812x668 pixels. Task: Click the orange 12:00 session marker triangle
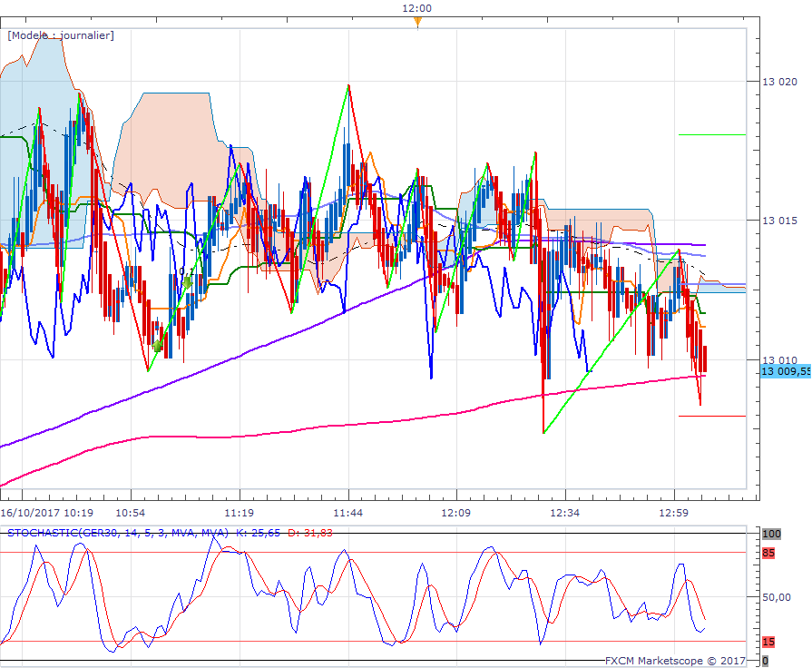point(417,22)
